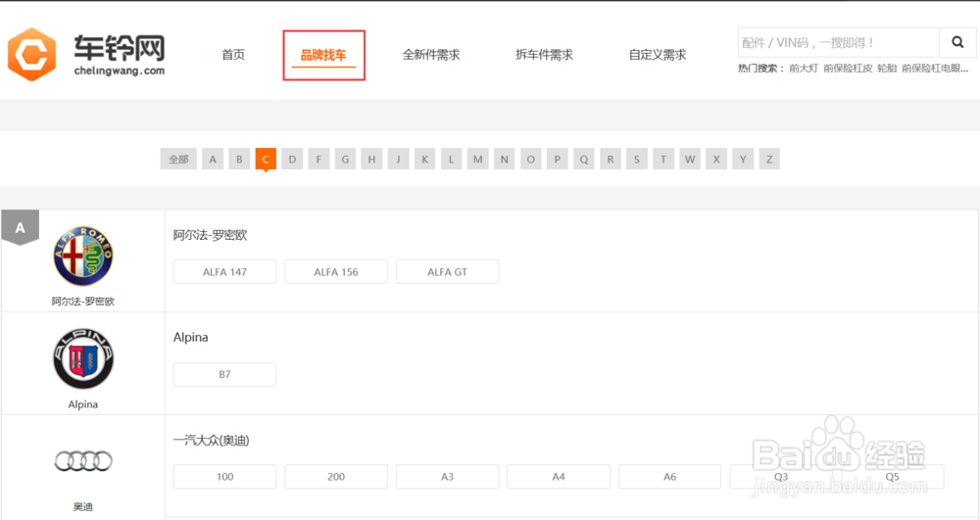Viewport: 980px width, 520px height.
Task: Filter brands by letter W
Action: point(689,160)
